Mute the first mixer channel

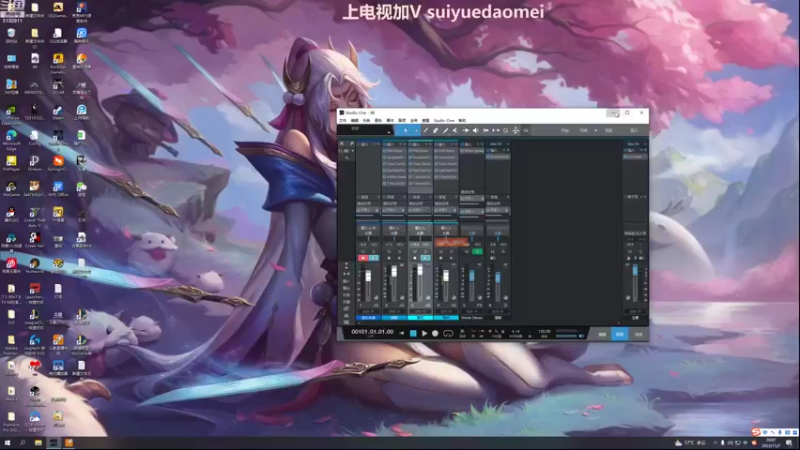[363, 252]
